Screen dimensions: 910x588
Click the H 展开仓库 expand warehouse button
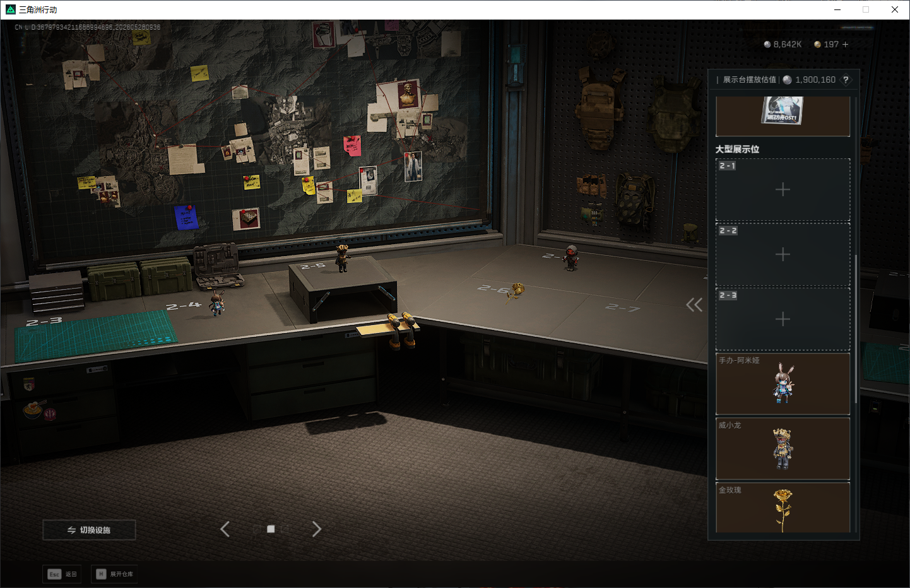tap(114, 574)
